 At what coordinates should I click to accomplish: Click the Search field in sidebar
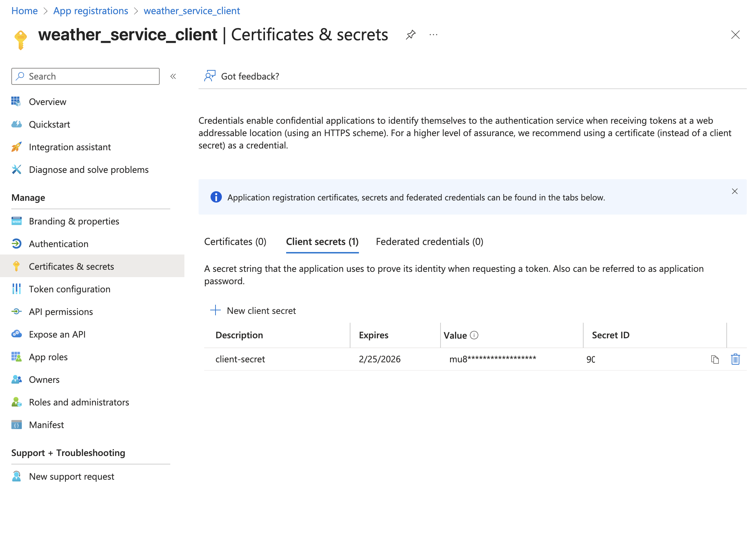[85, 76]
